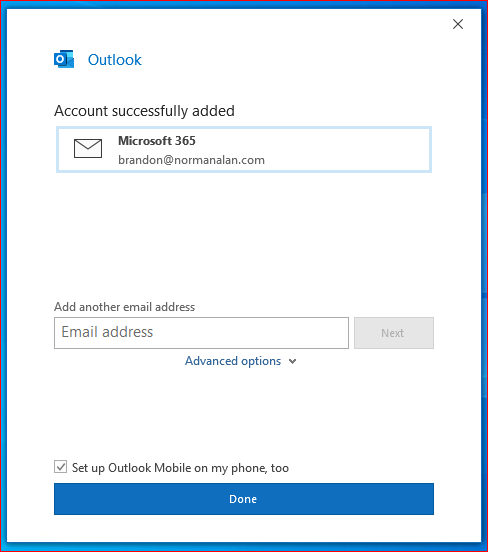Image resolution: width=488 pixels, height=552 pixels.
Task: Select the Microsoft 365 account entry
Action: [x=244, y=150]
